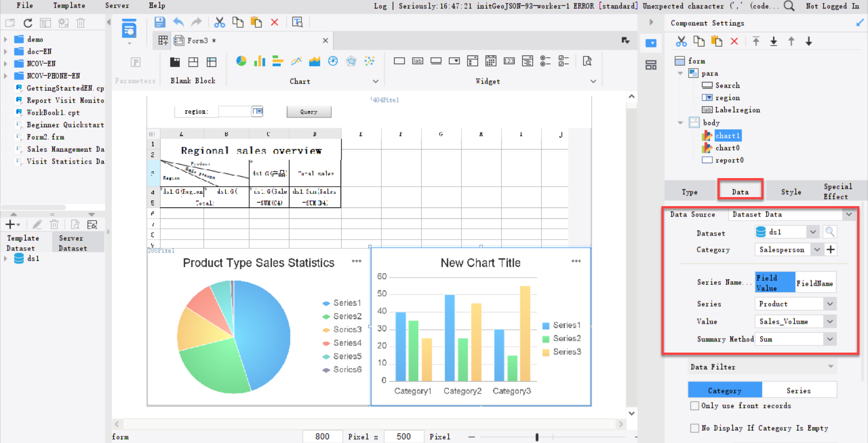Insert a scatter chart from Chart group
868x443 pixels.
coord(370,61)
